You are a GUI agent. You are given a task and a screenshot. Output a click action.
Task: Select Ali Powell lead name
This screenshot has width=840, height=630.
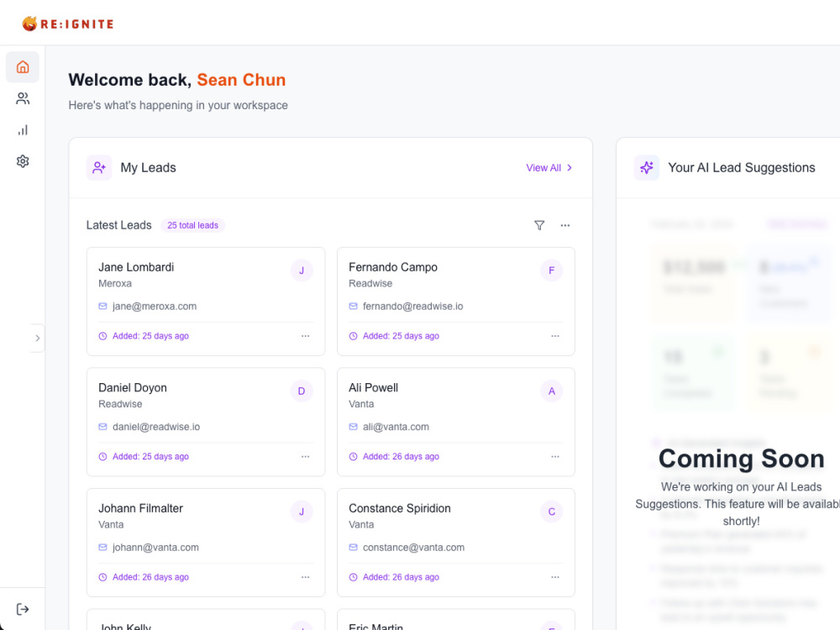374,388
